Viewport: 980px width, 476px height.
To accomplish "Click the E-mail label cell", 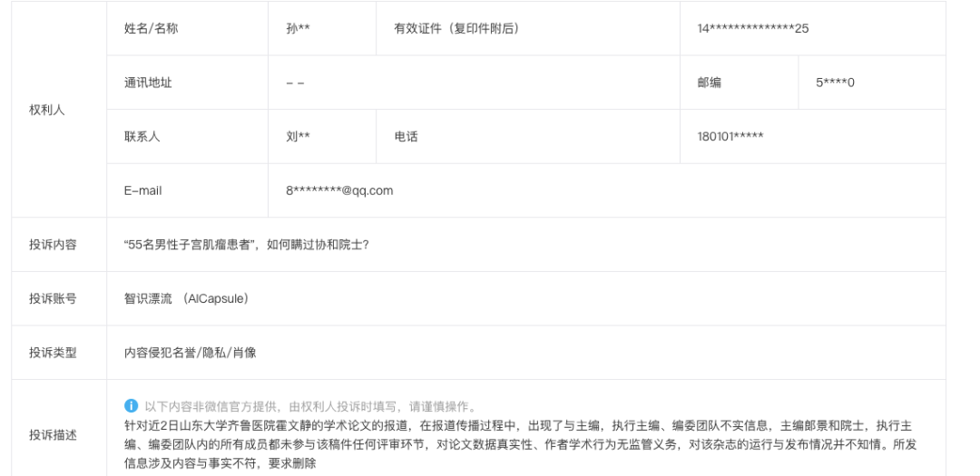I will click(x=142, y=190).
